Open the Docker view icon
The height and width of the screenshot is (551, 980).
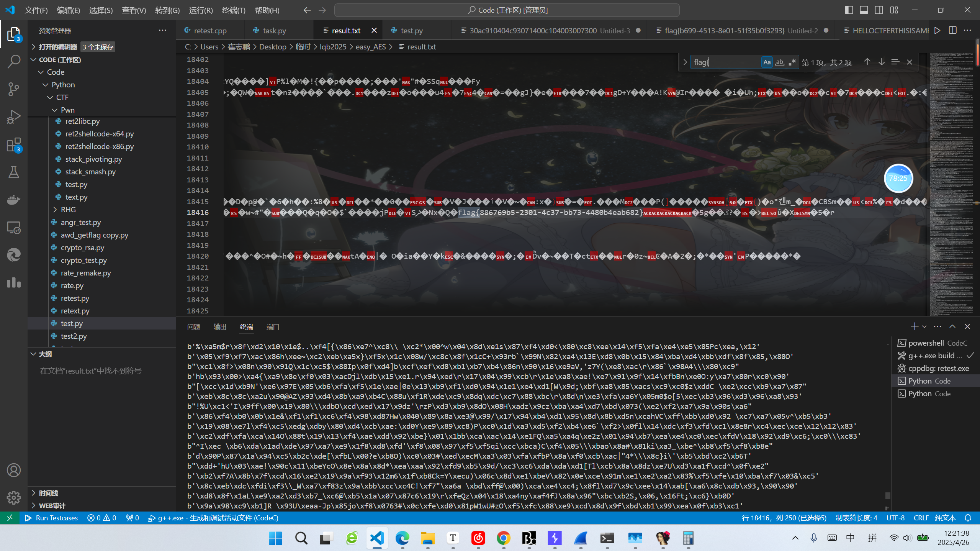tap(14, 200)
